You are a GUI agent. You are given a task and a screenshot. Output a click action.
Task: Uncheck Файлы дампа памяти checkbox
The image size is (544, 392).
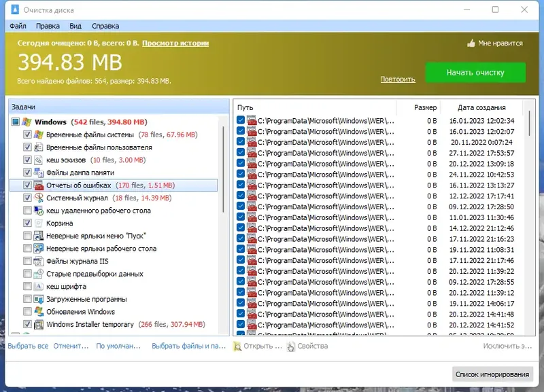coord(27,173)
